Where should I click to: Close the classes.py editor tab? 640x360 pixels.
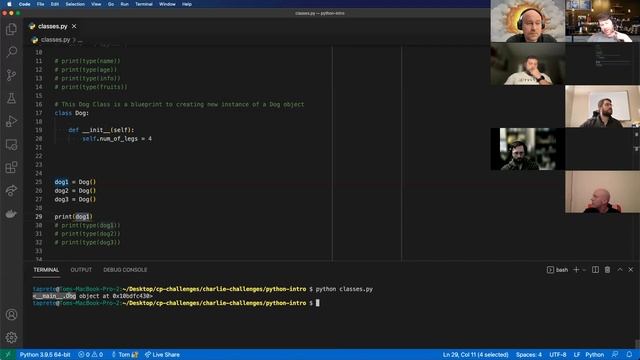coord(74,26)
